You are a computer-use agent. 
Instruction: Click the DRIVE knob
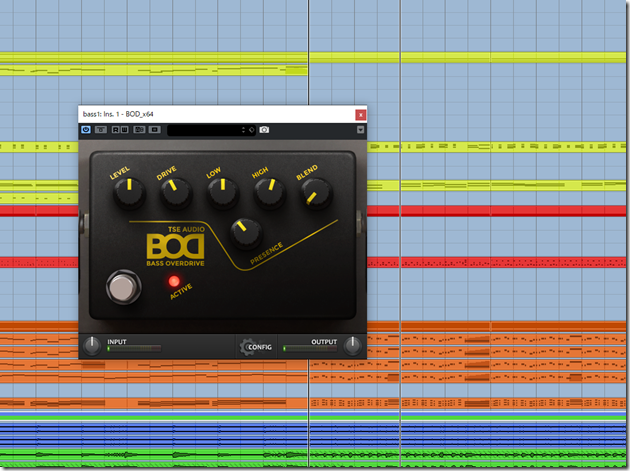click(x=172, y=191)
